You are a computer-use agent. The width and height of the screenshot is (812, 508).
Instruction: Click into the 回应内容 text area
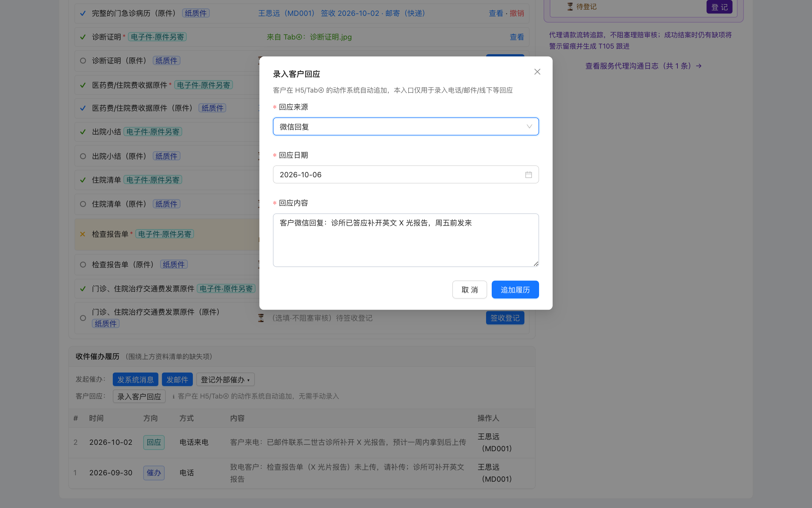pyautogui.click(x=406, y=240)
